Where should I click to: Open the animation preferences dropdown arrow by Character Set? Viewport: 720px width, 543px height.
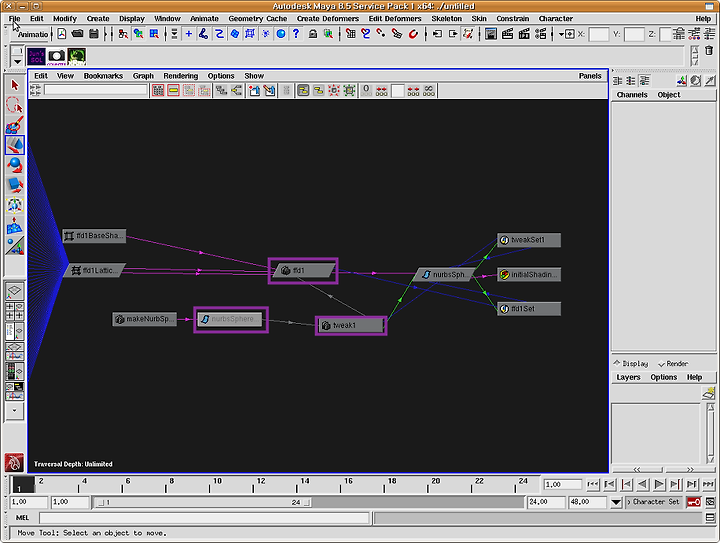pos(616,502)
